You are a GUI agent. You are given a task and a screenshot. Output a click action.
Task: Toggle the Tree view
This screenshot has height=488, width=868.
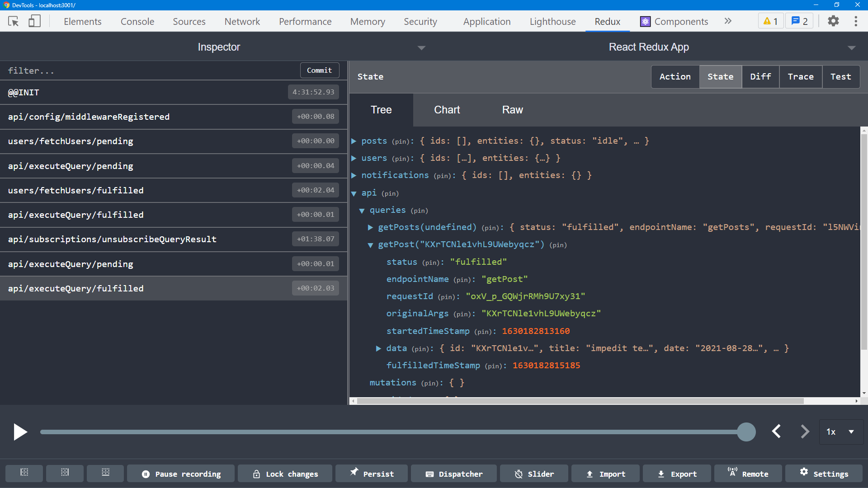point(382,110)
